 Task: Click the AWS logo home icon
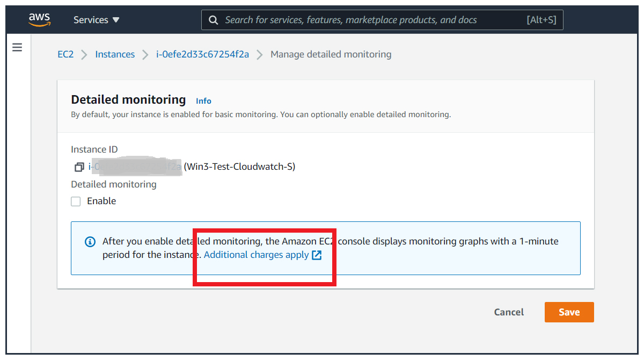point(39,20)
